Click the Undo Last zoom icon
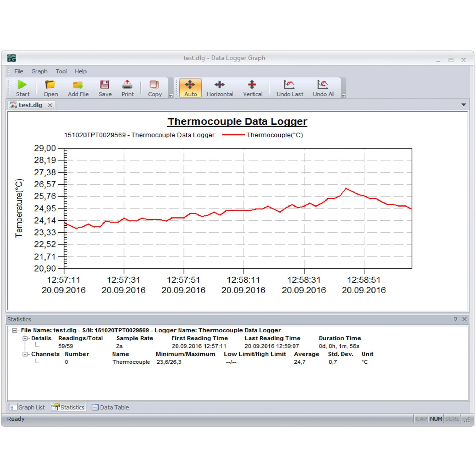Image resolution: width=476 pixels, height=476 pixels. coord(289,84)
